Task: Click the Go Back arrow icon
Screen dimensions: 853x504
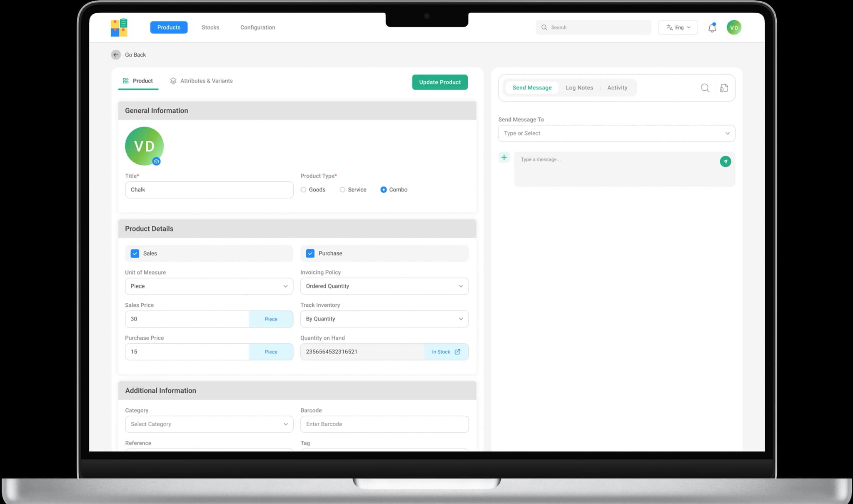Action: (x=116, y=55)
